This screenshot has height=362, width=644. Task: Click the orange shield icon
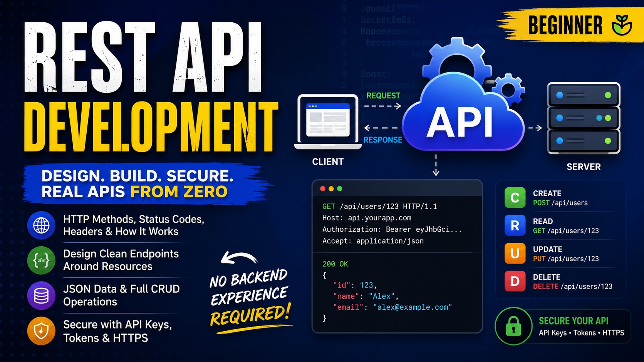tap(41, 331)
